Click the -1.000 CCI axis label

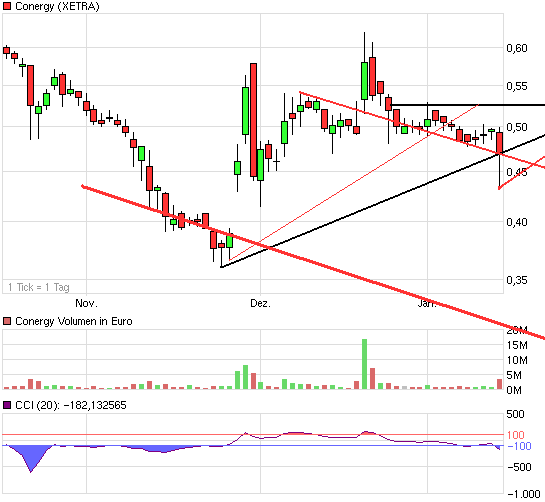pyautogui.click(x=524, y=494)
